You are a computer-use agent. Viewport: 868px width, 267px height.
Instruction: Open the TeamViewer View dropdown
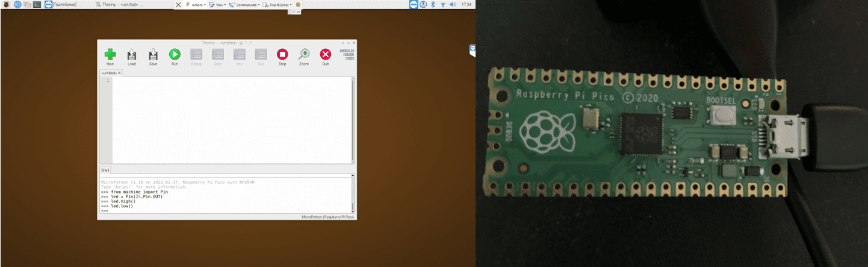[217, 4]
